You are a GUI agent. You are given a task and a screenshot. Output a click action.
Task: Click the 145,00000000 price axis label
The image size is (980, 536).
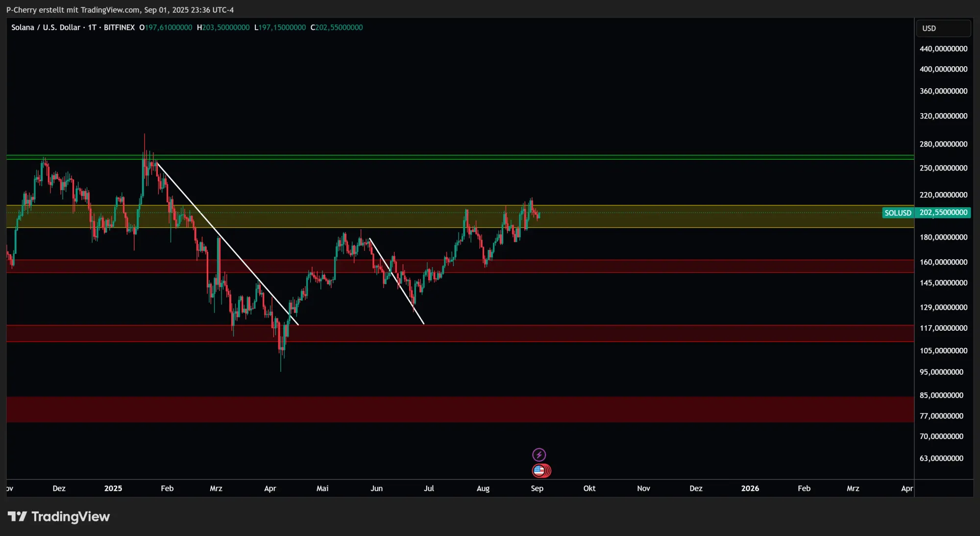pyautogui.click(x=943, y=283)
